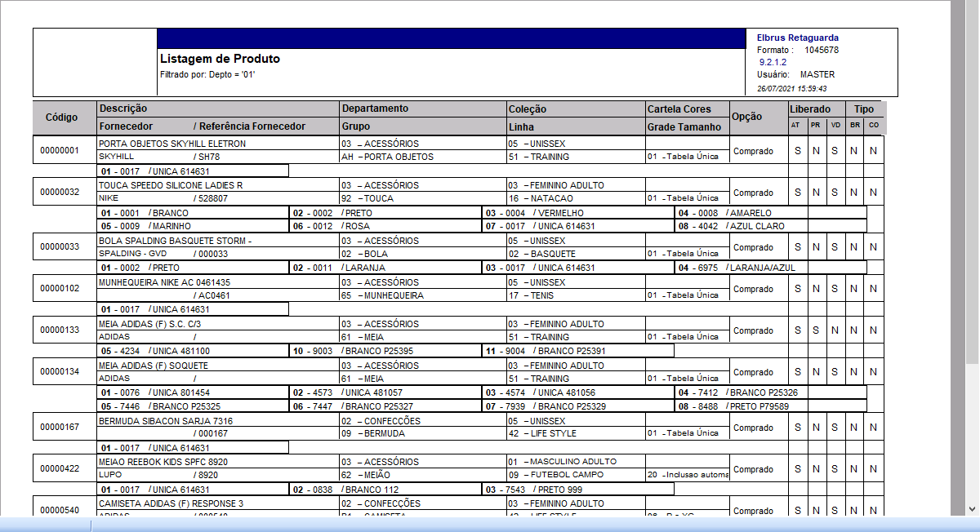Click line '17 – TENIS'
The image size is (980, 532).
tap(532, 295)
